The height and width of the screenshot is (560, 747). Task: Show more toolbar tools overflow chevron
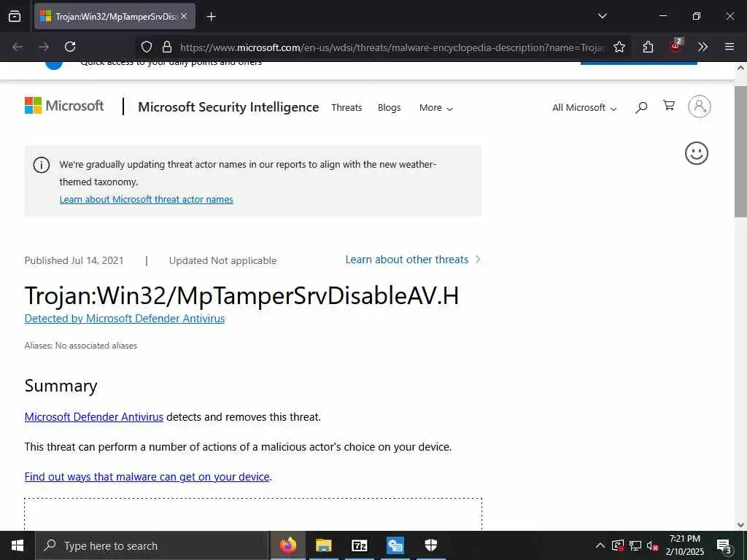(x=703, y=47)
